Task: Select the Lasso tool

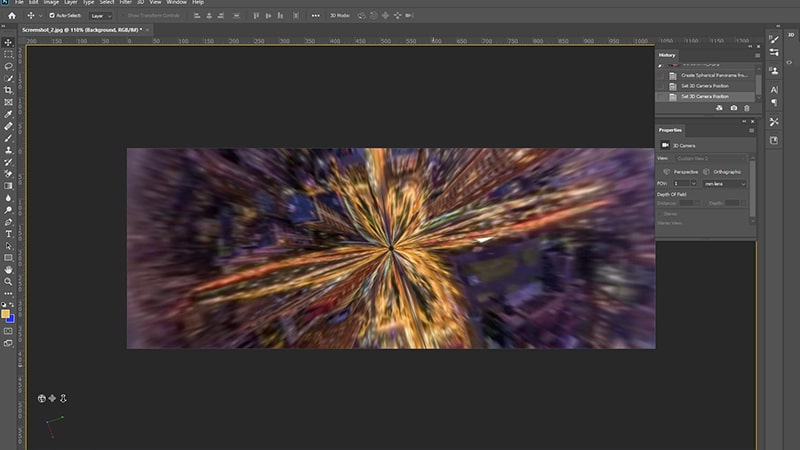Action: point(9,66)
